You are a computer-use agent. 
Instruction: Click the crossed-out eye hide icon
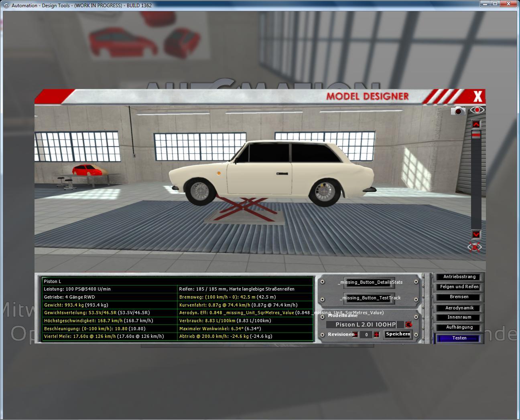[x=475, y=247]
